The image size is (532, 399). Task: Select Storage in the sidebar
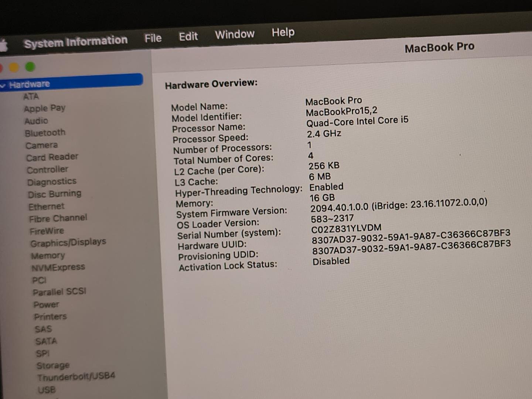tap(53, 366)
